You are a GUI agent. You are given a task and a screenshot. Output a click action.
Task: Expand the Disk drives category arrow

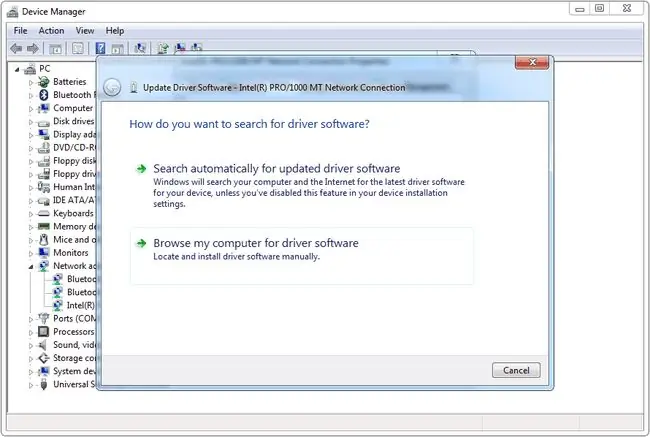click(x=31, y=122)
